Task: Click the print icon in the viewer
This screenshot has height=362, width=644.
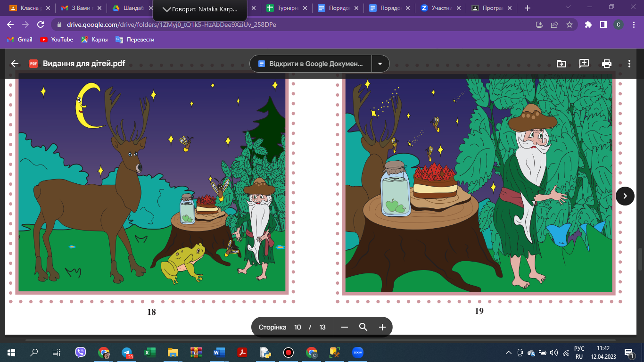Action: click(x=607, y=64)
